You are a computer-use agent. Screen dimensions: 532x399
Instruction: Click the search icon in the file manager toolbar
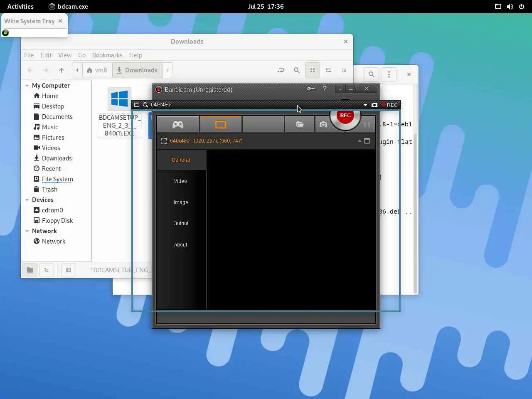[297, 70]
